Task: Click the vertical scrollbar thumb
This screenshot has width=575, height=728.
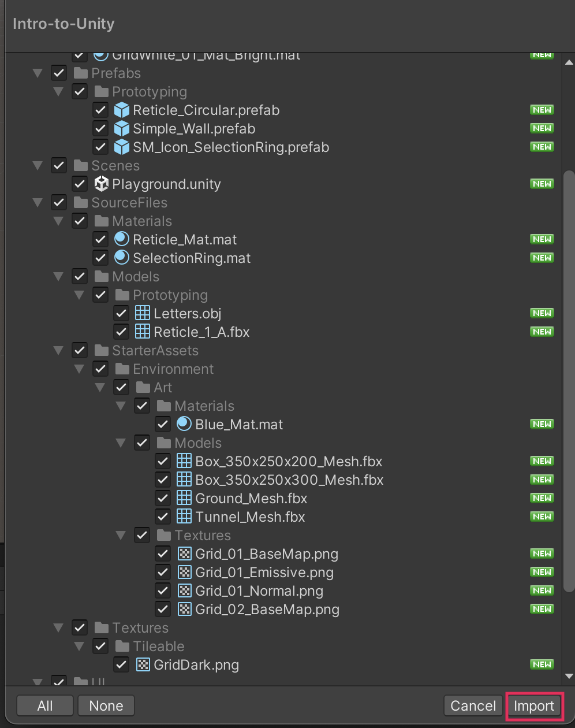Action: click(569, 381)
